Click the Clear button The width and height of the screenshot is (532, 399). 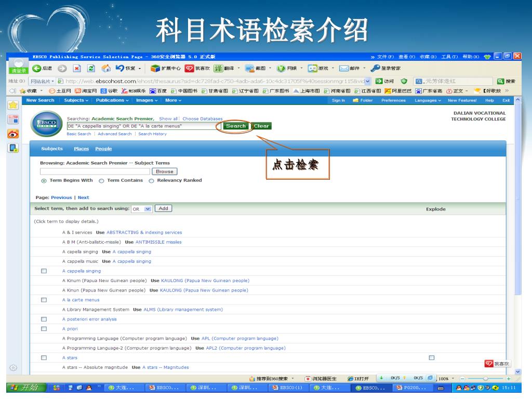(262, 126)
